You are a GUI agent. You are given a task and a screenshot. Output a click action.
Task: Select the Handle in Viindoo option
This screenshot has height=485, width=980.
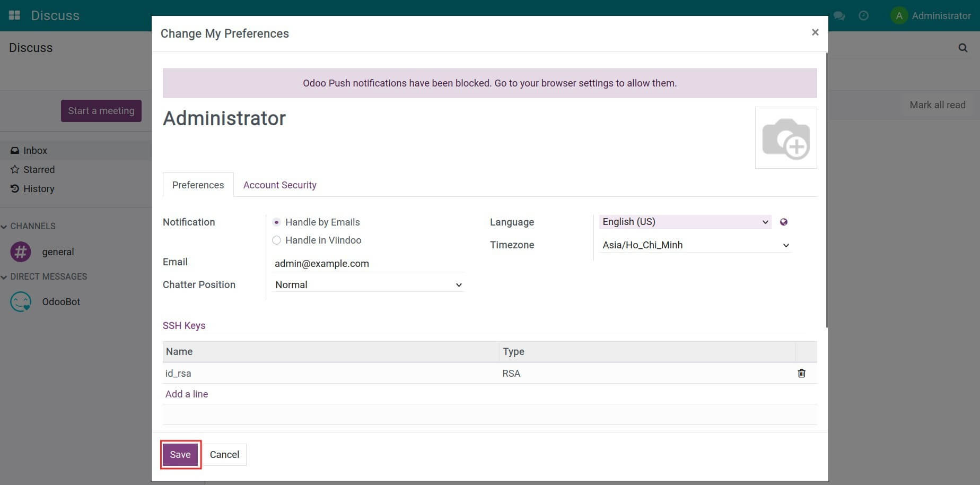click(276, 240)
